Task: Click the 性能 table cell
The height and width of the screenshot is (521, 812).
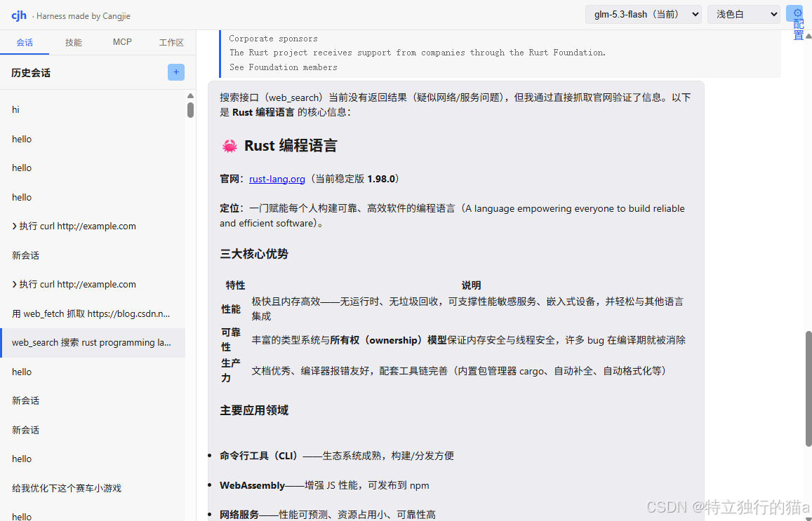Action: (231, 309)
